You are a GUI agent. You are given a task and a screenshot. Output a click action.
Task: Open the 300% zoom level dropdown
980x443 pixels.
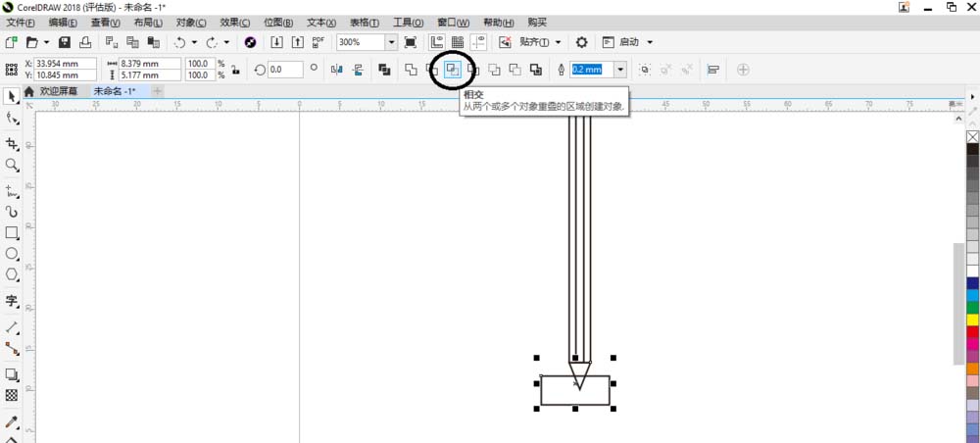[x=392, y=42]
